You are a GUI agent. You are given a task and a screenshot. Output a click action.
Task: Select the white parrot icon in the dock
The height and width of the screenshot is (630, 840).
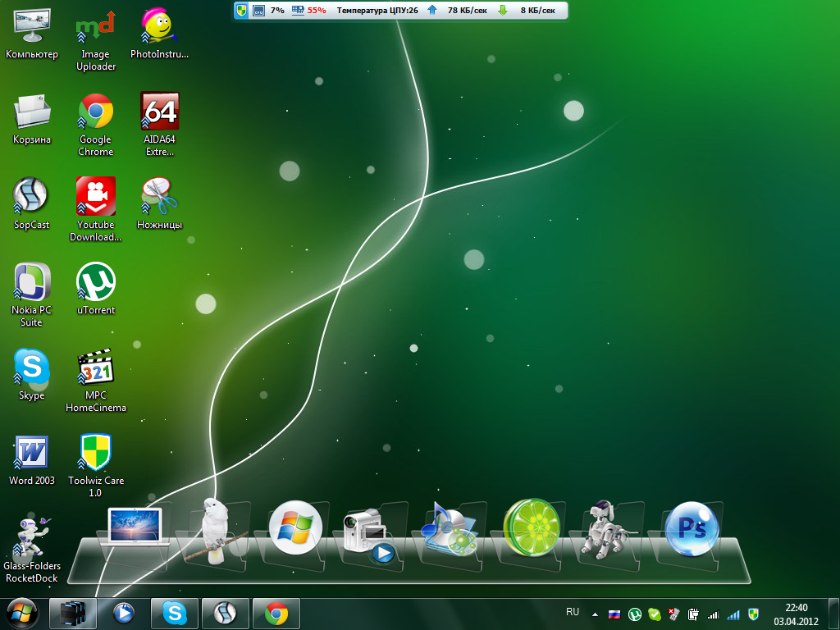[x=216, y=531]
